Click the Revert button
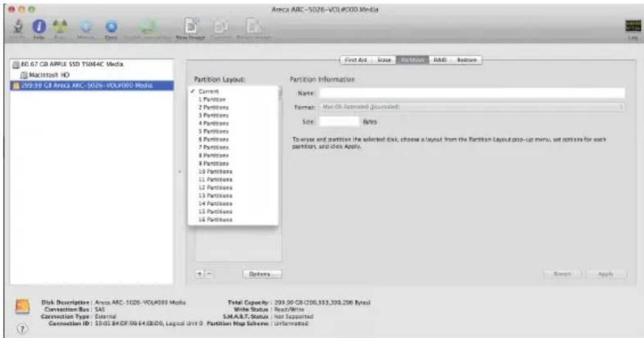Viewport: 644px width, 338px height. pos(562,274)
